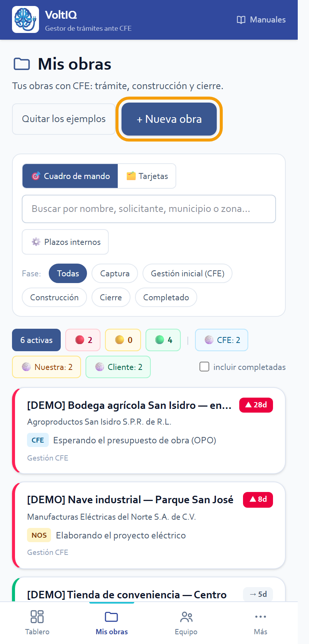309x644 pixels.
Task: Filter by the red status chip
Action: 83,340
